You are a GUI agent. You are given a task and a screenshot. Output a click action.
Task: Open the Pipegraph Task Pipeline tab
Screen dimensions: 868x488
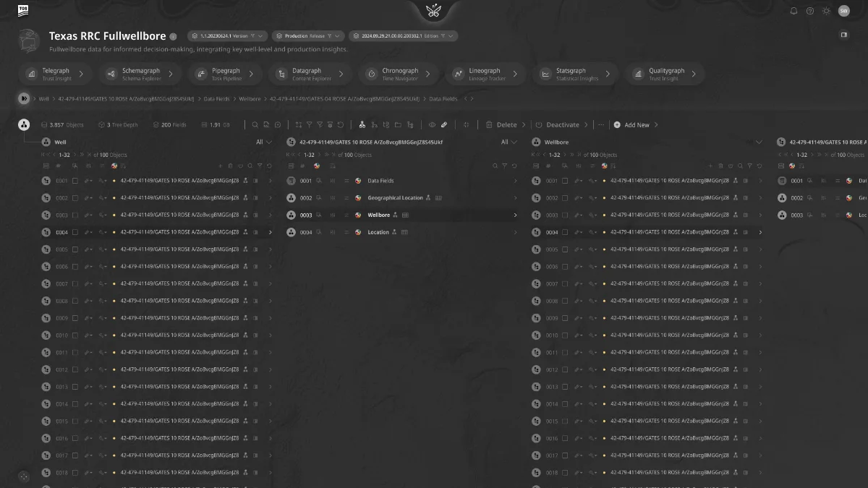pos(227,74)
